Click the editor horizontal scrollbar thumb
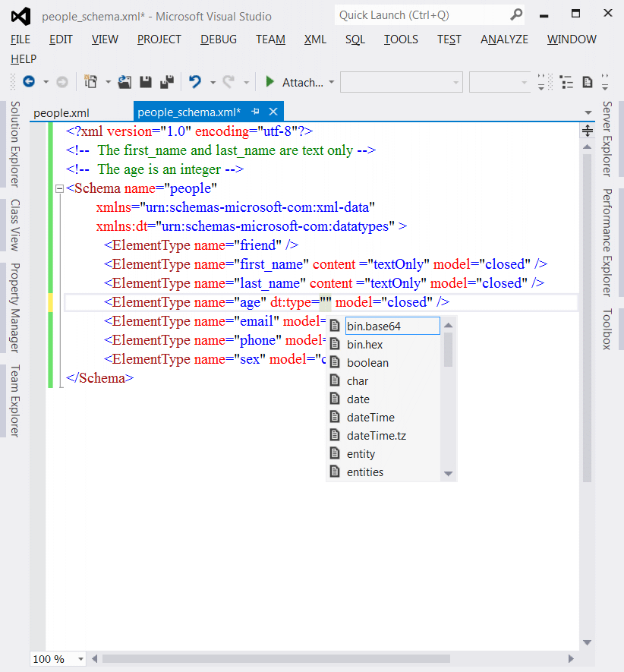Screen dimensions: 624x672 click(x=276, y=659)
